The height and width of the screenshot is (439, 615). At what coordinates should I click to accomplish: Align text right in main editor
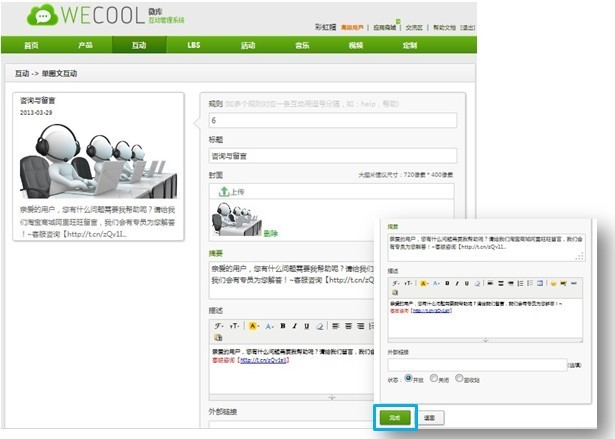click(x=361, y=326)
